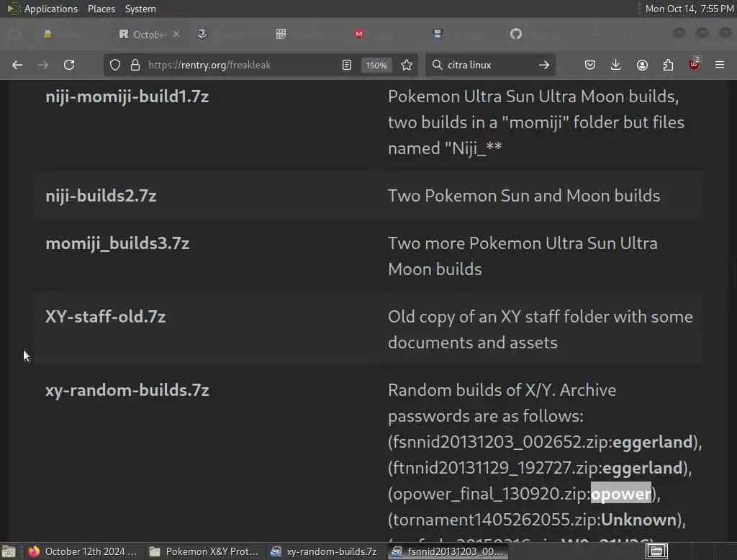
Task: Click the highlighted opower password text
Action: tap(620, 494)
